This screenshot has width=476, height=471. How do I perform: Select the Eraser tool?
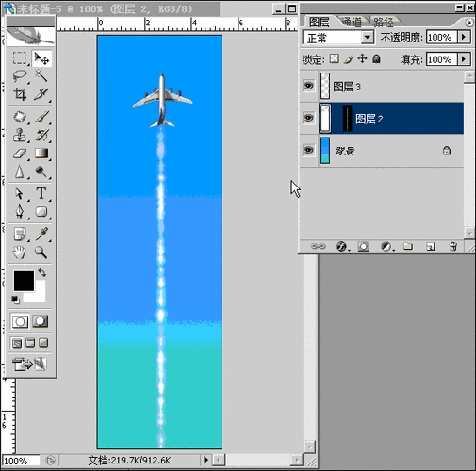[20, 154]
